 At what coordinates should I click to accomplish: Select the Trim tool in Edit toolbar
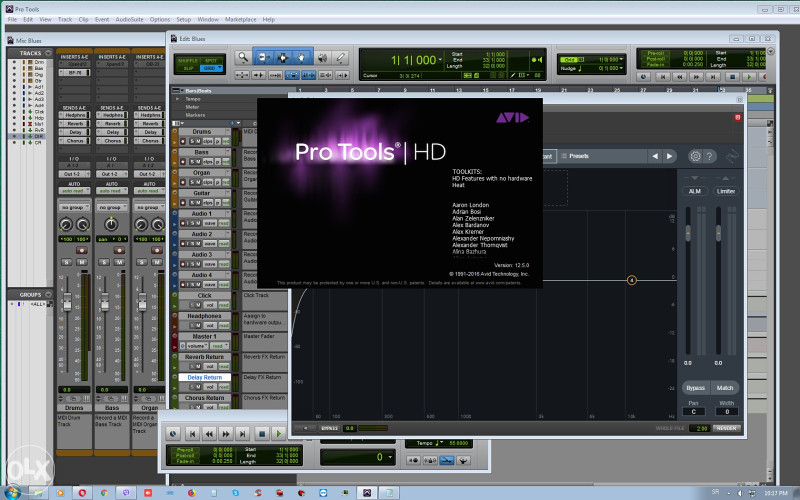click(x=263, y=58)
